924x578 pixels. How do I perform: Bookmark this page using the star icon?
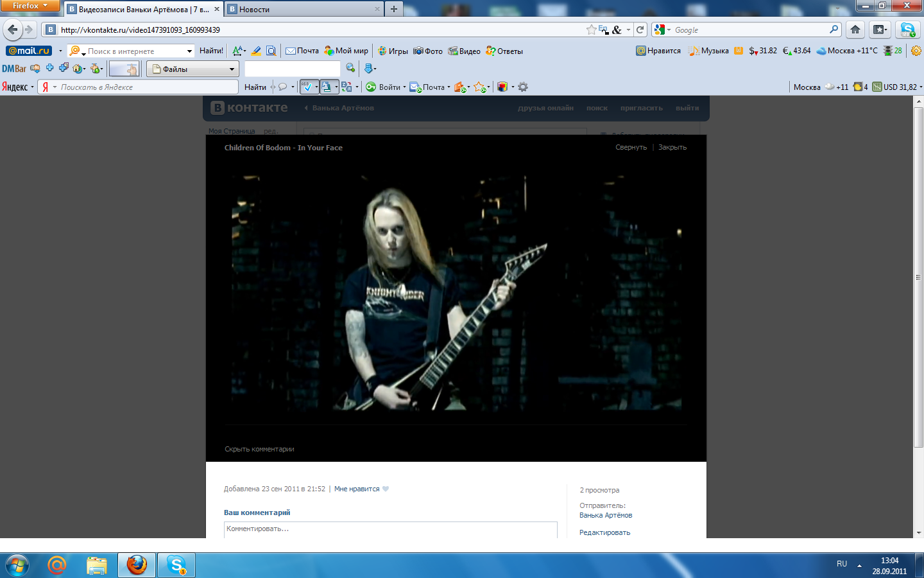pyautogui.click(x=591, y=30)
